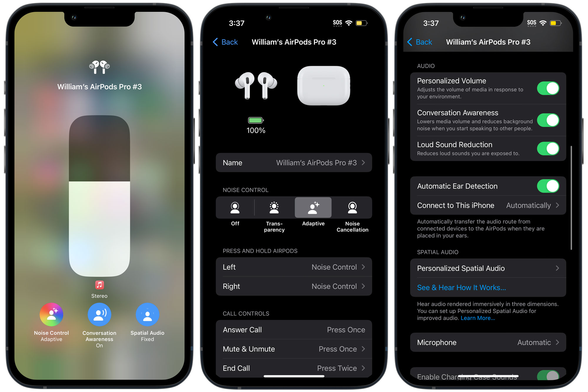Tap the Music app Stereo icon in Control Center

tap(100, 284)
